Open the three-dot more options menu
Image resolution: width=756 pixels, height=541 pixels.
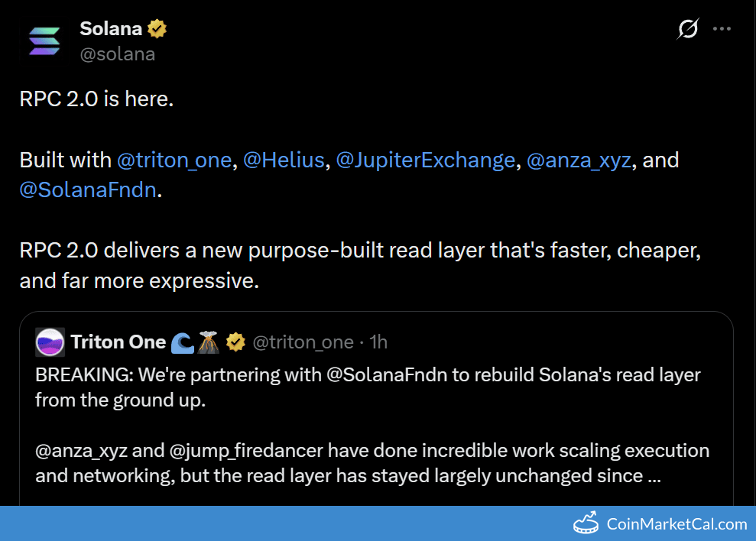722,29
